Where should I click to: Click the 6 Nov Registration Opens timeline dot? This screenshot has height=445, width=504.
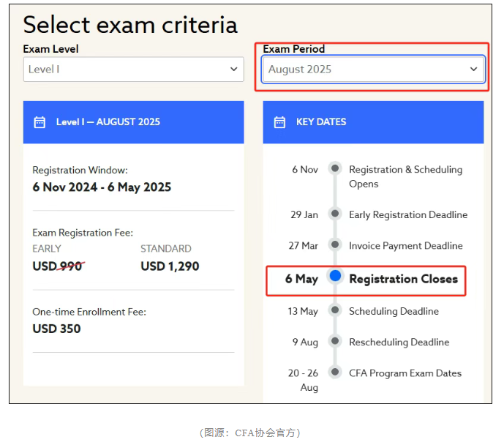335,168
